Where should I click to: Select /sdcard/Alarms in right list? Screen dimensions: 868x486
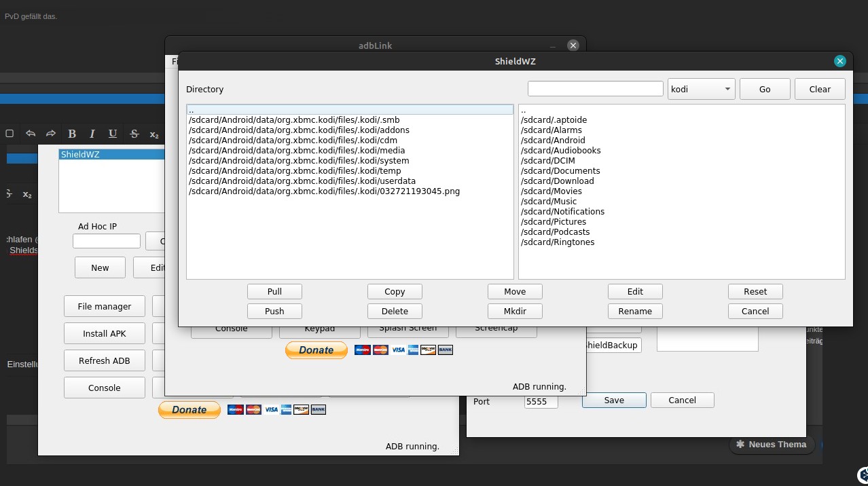681,130
